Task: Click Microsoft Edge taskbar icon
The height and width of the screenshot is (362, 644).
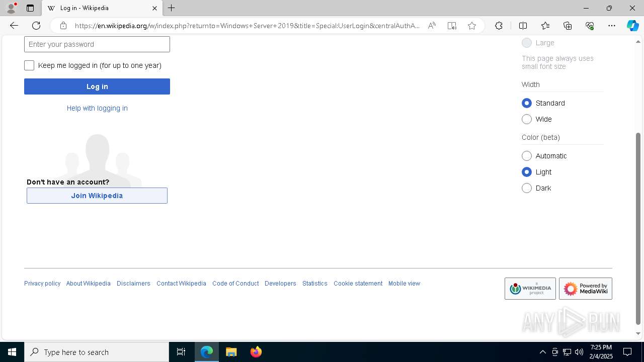Action: 207,352
